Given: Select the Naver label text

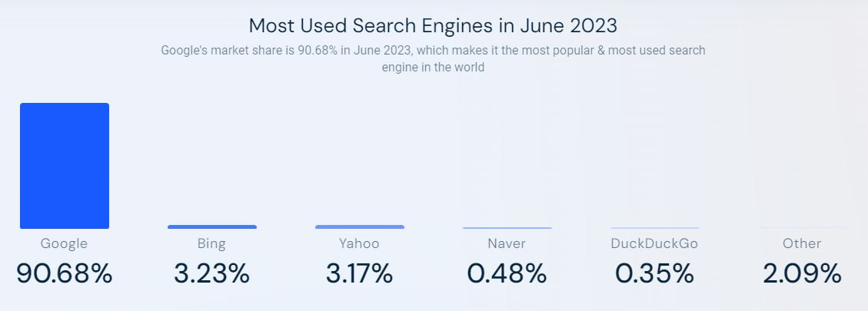Looking at the screenshot, I should (507, 243).
